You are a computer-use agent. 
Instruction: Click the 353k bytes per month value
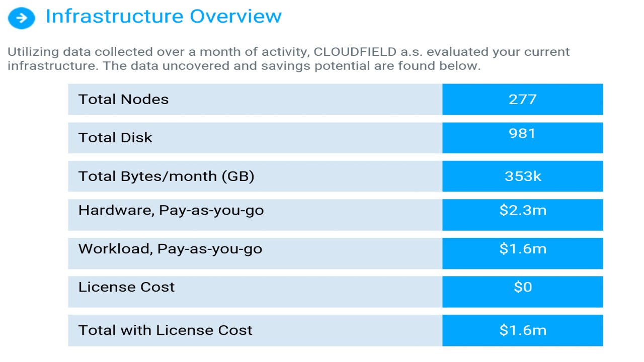click(x=522, y=176)
